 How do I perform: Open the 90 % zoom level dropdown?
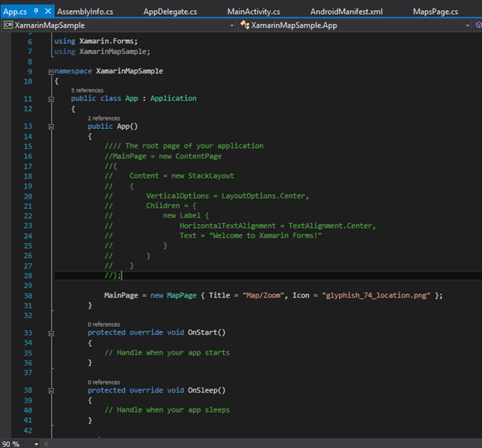click(x=36, y=444)
